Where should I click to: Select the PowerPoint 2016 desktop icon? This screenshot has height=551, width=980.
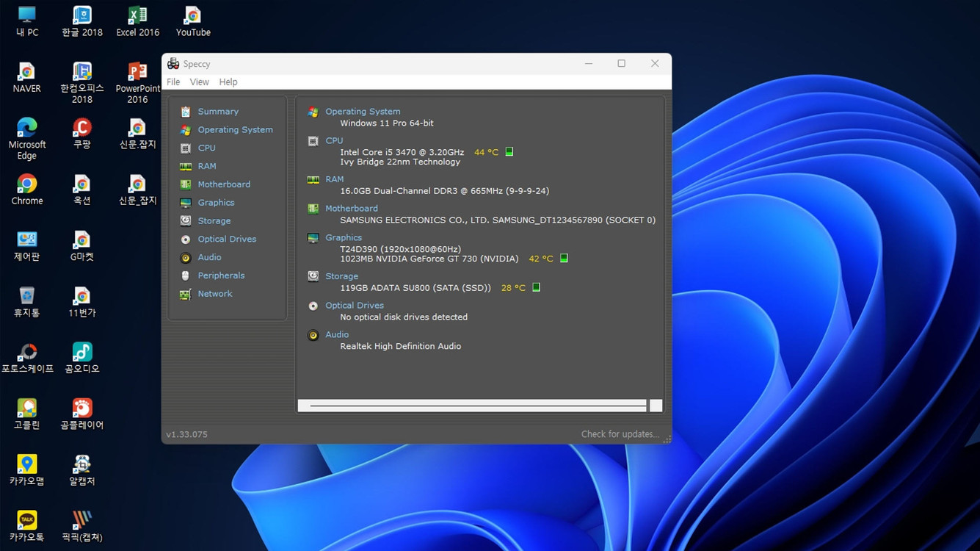pyautogui.click(x=137, y=83)
